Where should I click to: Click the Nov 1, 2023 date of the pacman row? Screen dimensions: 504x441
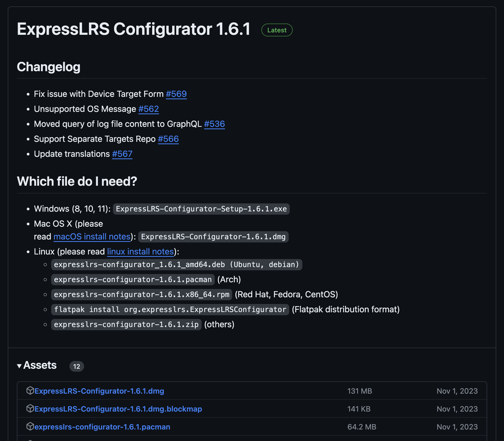point(457,427)
